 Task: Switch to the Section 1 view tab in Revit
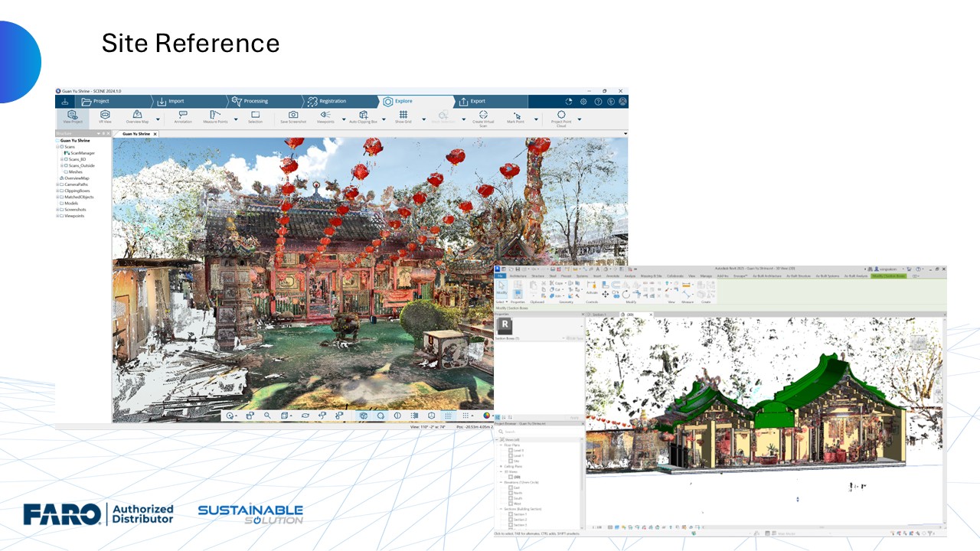click(x=599, y=315)
